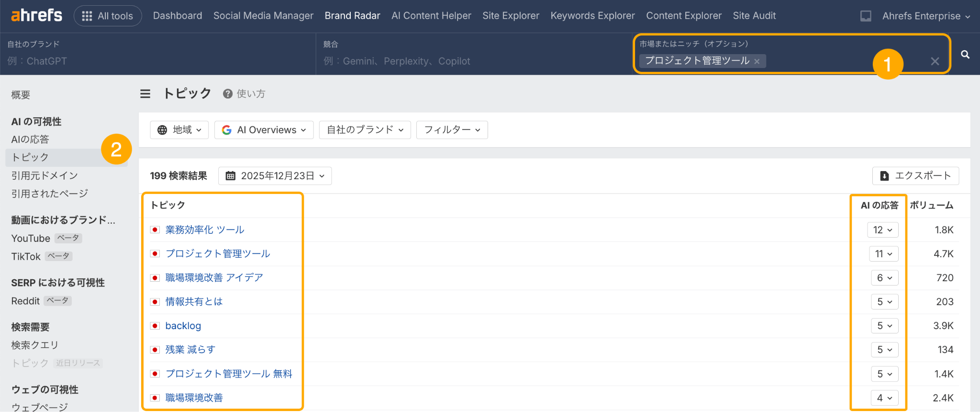
Task: Export results with the エクスポート button
Action: (915, 176)
